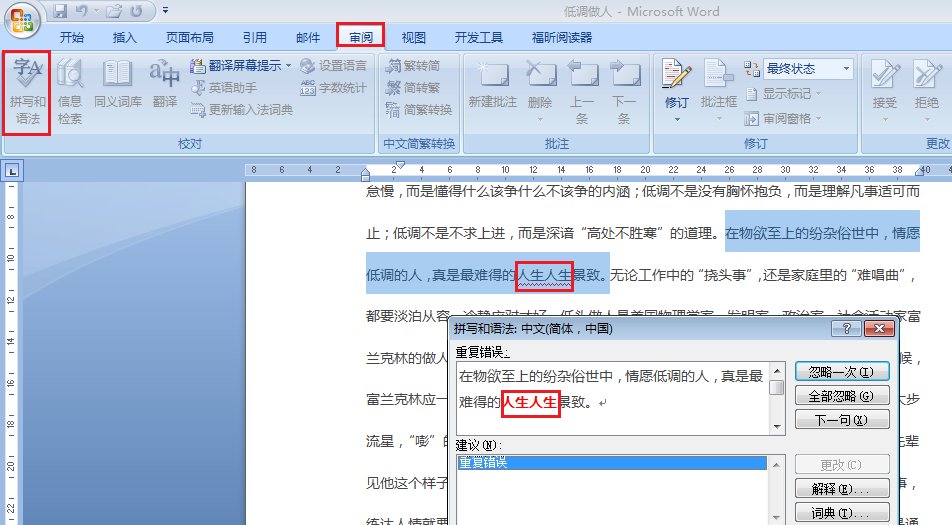952x525 pixels.
Task: Open 福昕阅读器 tab
Action: click(562, 38)
